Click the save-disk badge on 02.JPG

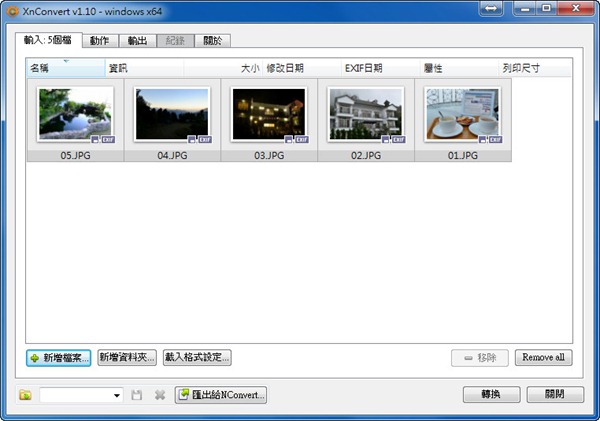pos(385,139)
